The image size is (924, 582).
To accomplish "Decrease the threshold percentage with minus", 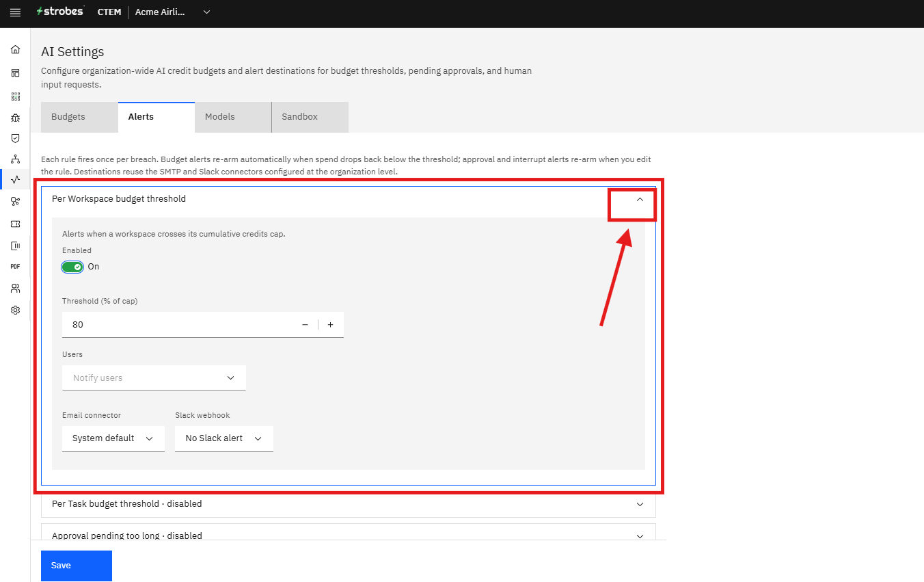I will click(305, 325).
